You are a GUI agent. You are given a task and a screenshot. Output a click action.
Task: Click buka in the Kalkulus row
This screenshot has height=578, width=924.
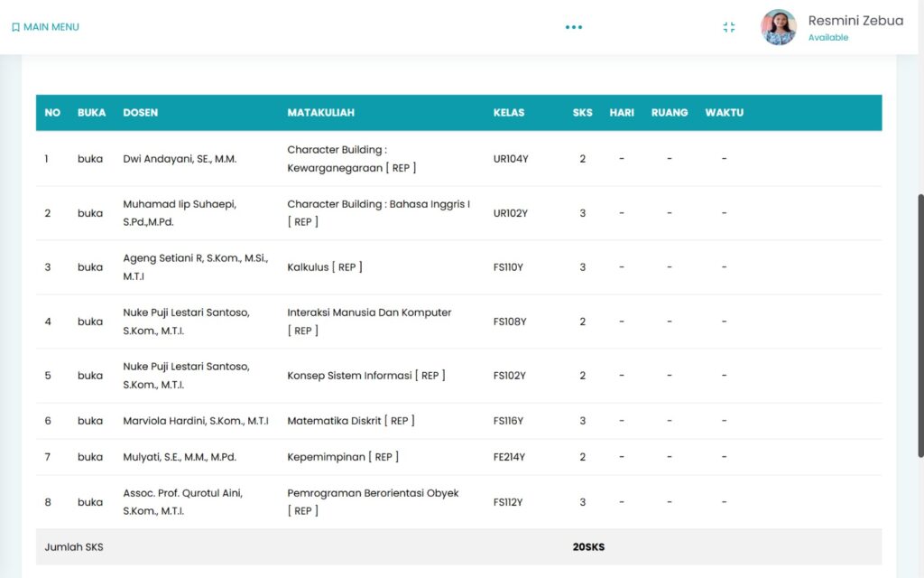pyautogui.click(x=90, y=267)
